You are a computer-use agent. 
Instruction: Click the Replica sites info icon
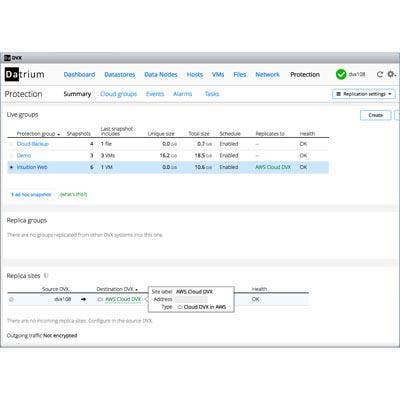point(46,276)
